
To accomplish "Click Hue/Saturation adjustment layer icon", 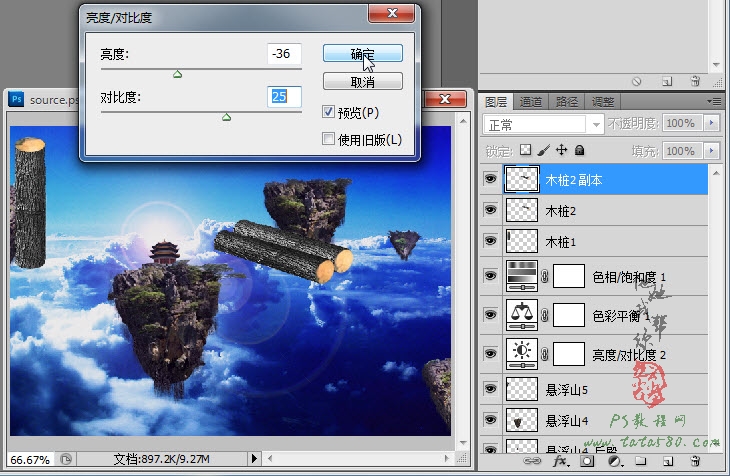I will pos(521,276).
